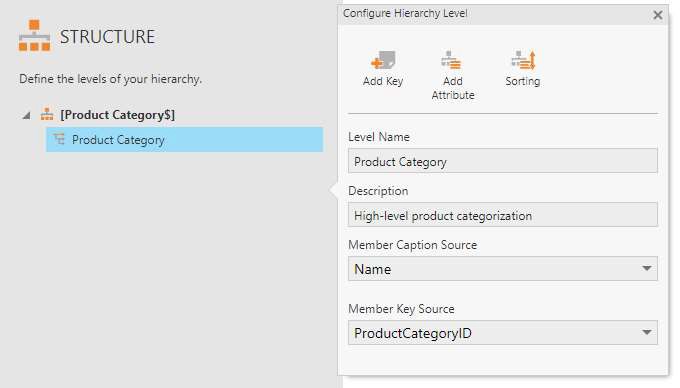Click the Level Name text field
Image resolution: width=680 pixels, height=388 pixels.
[503, 161]
